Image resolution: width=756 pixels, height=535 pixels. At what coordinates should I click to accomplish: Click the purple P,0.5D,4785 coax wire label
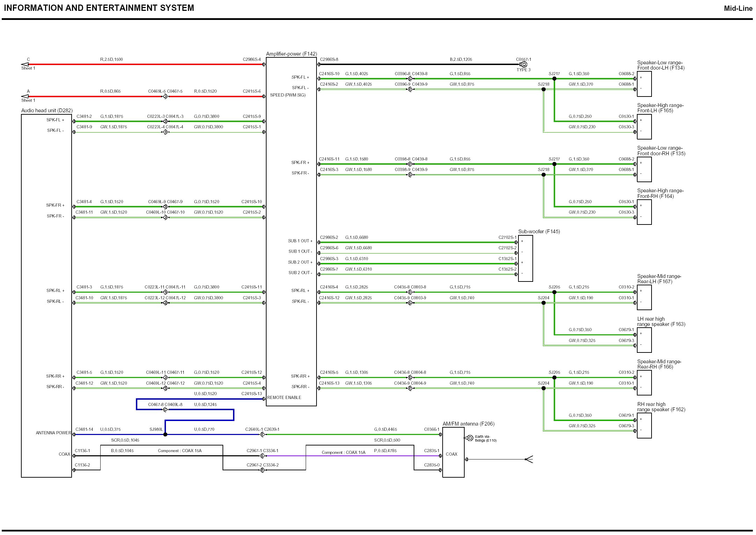pos(385,451)
